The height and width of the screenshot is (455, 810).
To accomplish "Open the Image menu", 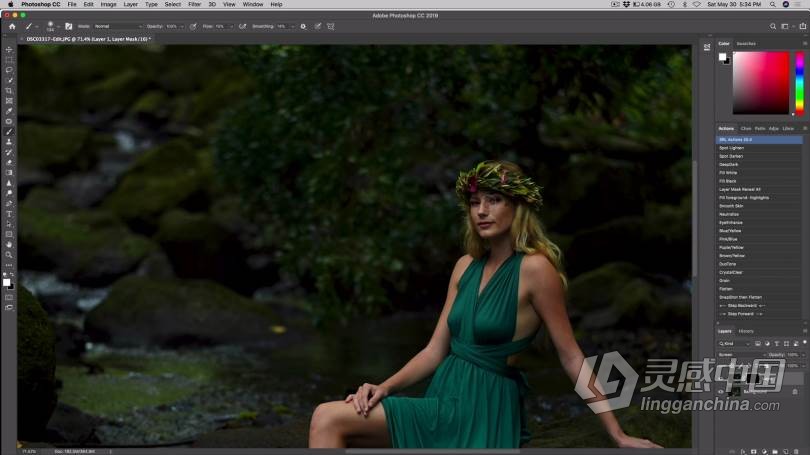I will point(108,4).
